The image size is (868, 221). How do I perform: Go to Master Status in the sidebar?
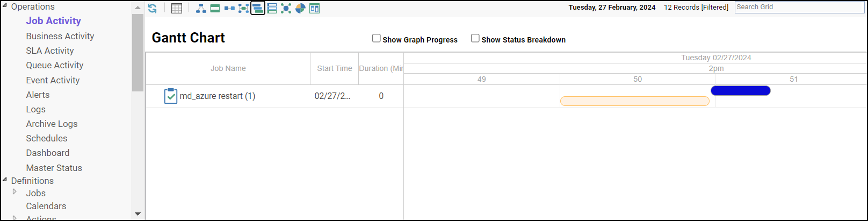[54, 168]
